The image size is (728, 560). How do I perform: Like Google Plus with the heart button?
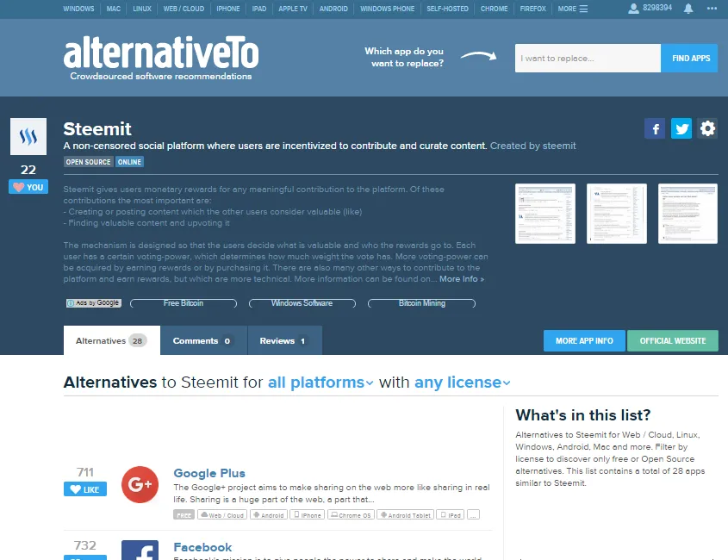tap(85, 489)
